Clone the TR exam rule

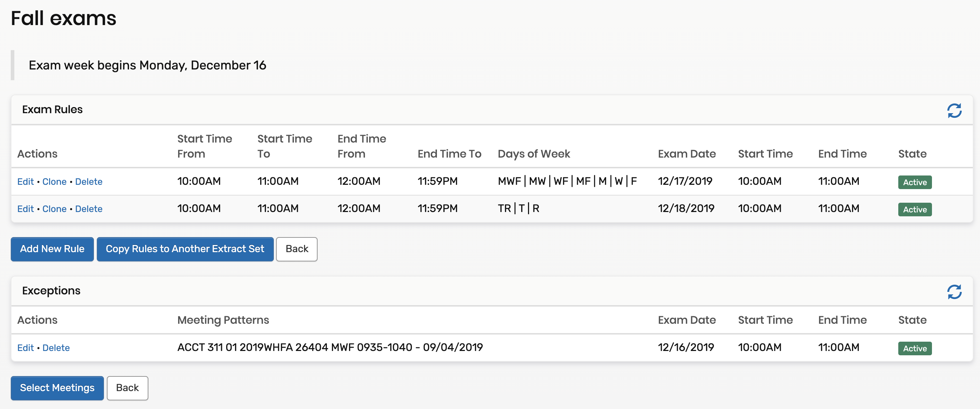point(54,209)
